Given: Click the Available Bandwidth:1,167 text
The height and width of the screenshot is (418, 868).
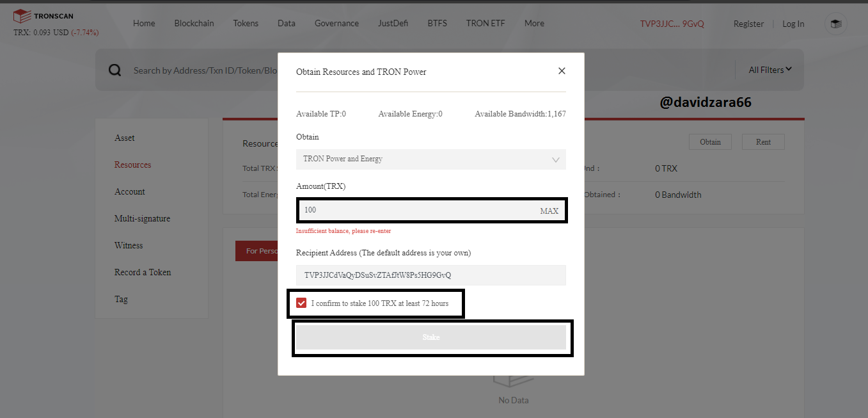Looking at the screenshot, I should coord(520,114).
